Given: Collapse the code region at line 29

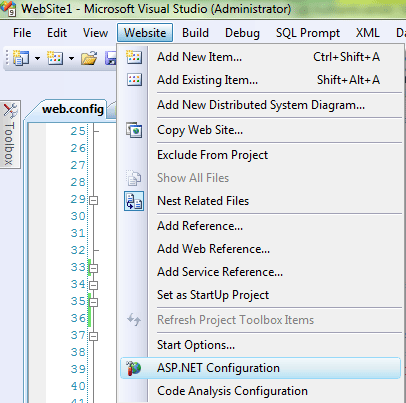Looking at the screenshot, I should tap(94, 200).
